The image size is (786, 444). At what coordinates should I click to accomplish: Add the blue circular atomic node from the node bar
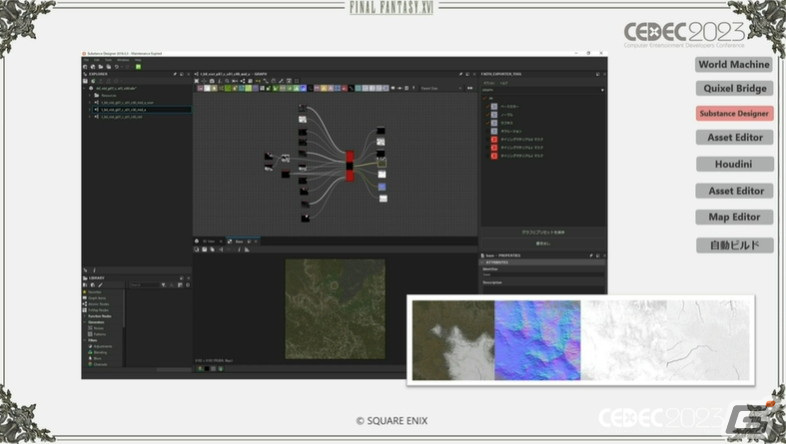pos(303,88)
